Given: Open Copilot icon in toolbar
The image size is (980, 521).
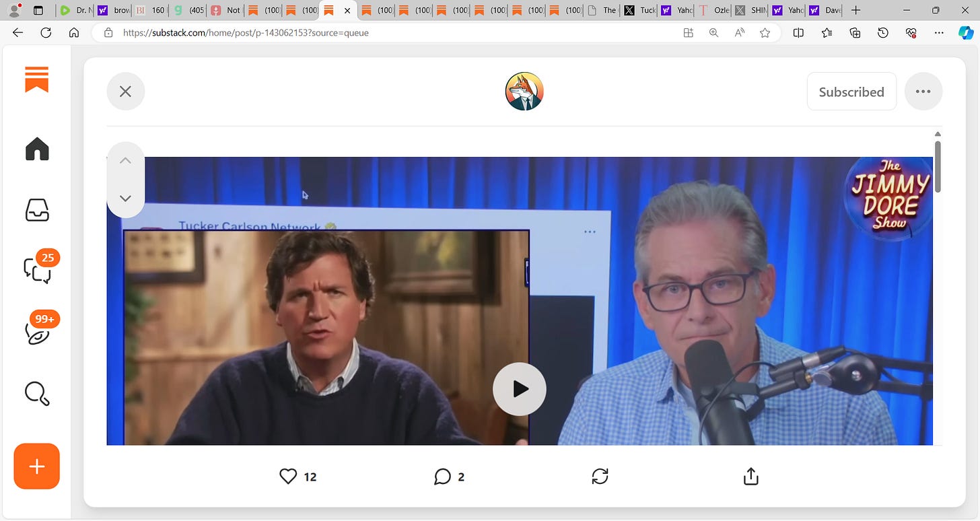Looking at the screenshot, I should (966, 32).
